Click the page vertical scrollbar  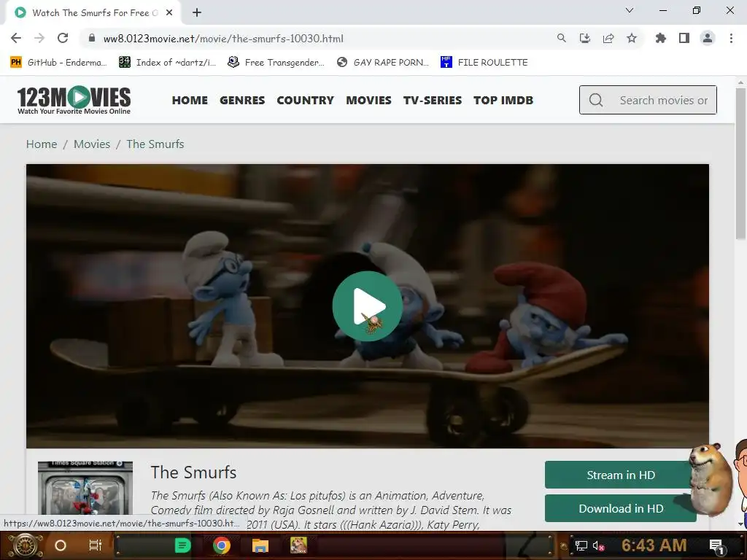[740, 164]
